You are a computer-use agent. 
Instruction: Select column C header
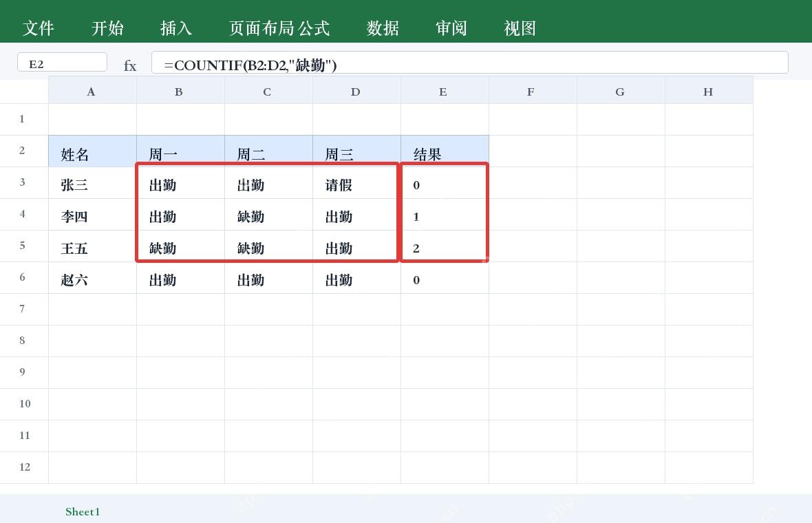(269, 91)
